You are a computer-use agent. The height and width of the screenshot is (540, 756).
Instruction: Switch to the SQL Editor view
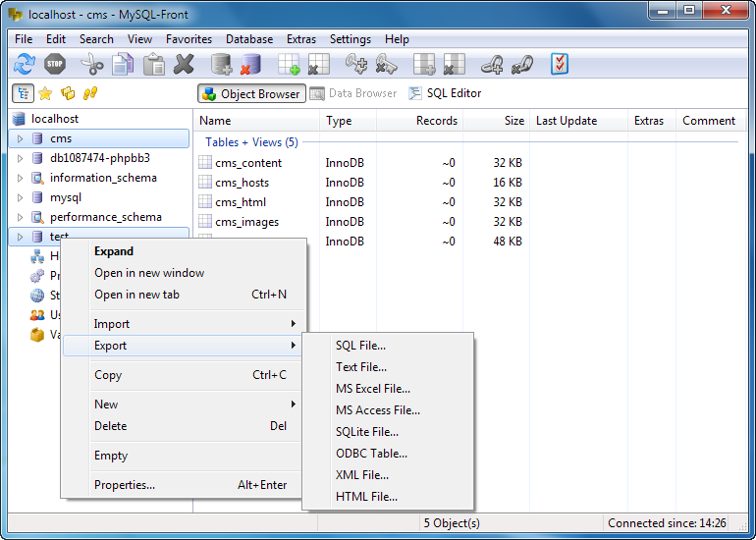click(x=445, y=93)
